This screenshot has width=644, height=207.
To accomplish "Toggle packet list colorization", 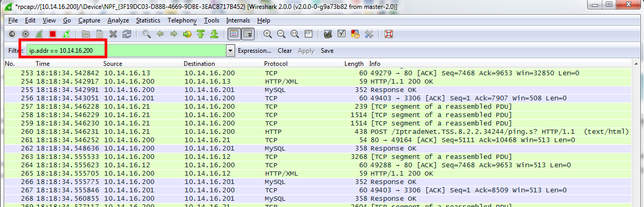I will pyautogui.click(x=234, y=34).
